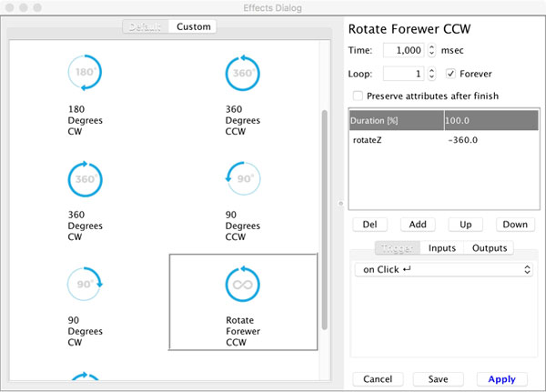Click the Del button
Screen dimensions: 546x392
point(369,225)
